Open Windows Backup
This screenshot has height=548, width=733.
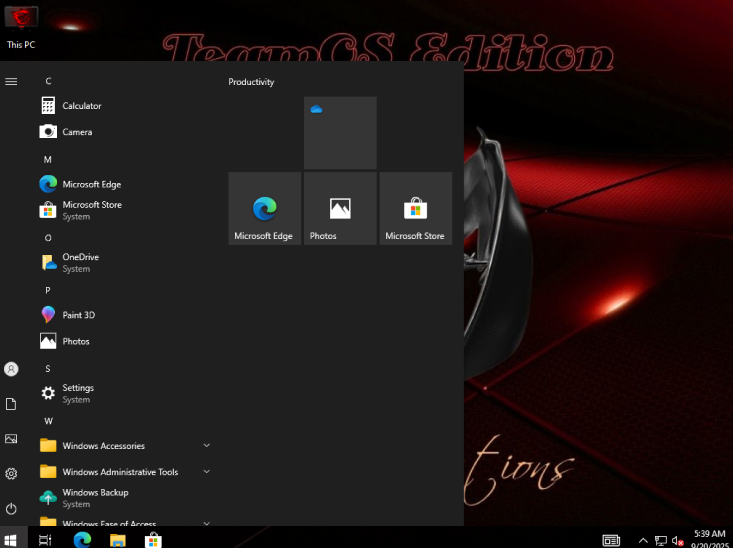pos(125,498)
